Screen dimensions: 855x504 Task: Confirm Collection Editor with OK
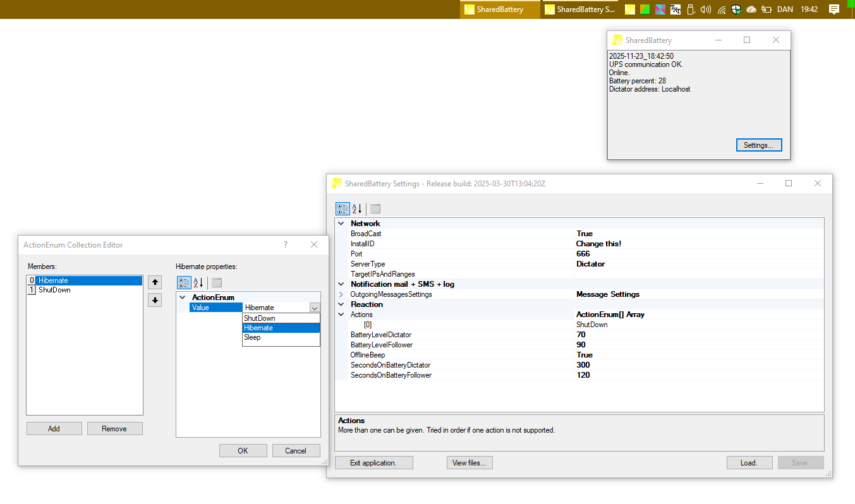243,451
